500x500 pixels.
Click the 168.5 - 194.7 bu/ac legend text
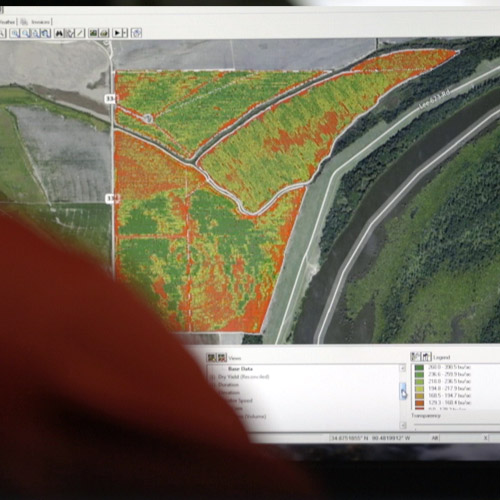449,396
